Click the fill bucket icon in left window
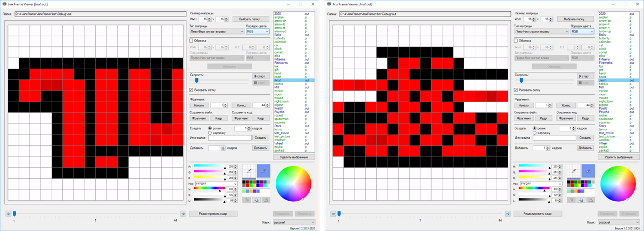The image size is (644, 231). (247, 200)
